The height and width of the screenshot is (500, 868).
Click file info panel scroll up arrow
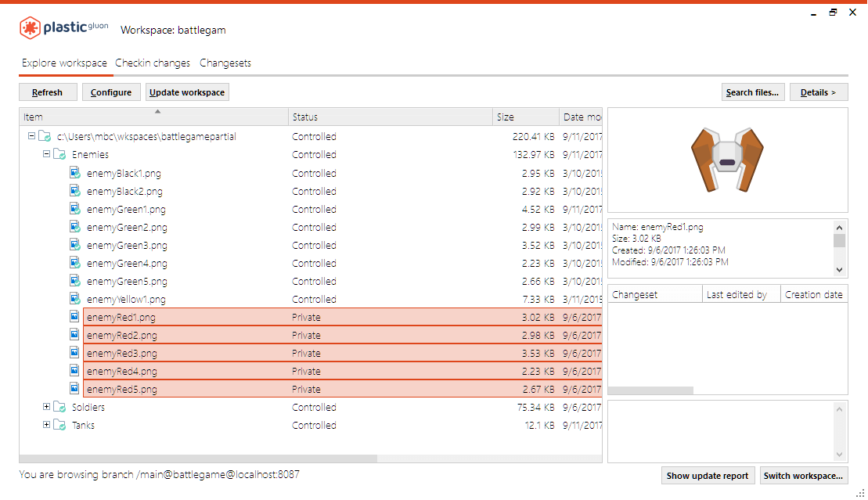pos(839,228)
